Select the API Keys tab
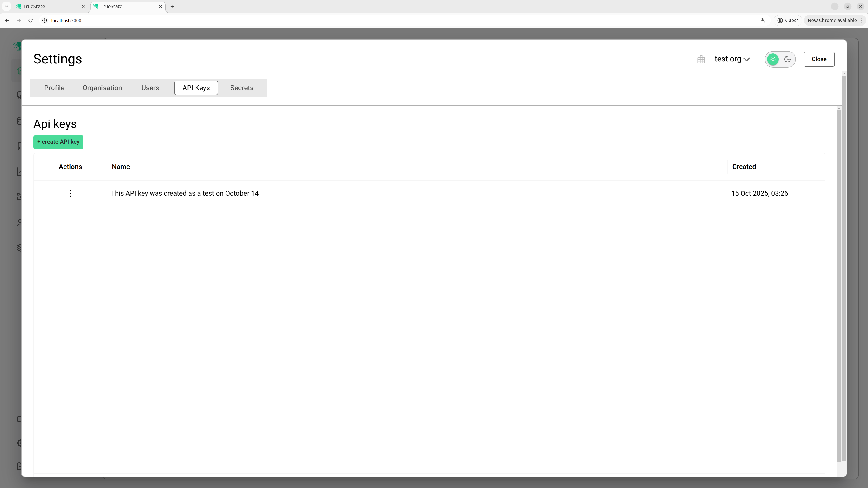The width and height of the screenshot is (868, 488). pyautogui.click(x=196, y=88)
